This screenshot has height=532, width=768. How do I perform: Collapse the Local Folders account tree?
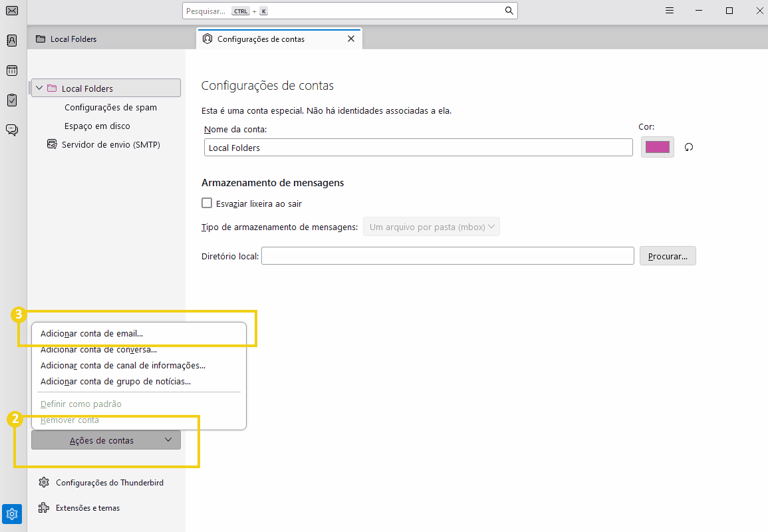point(39,87)
